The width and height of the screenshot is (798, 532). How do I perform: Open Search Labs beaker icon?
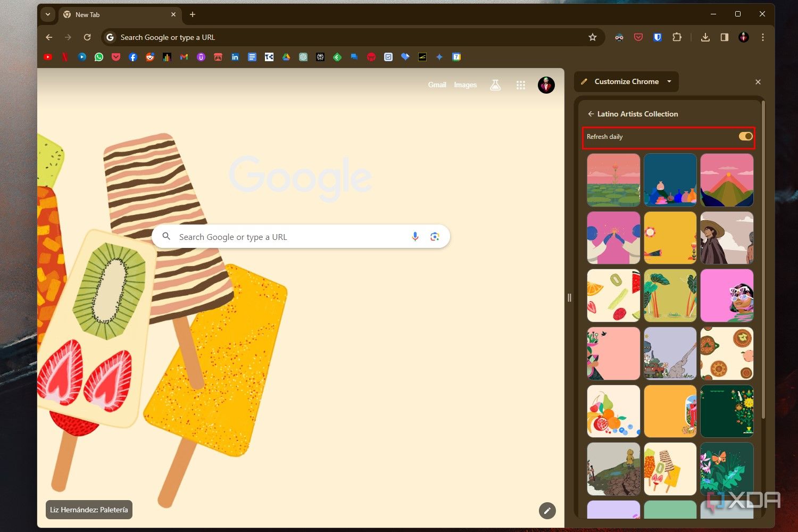[x=495, y=85]
